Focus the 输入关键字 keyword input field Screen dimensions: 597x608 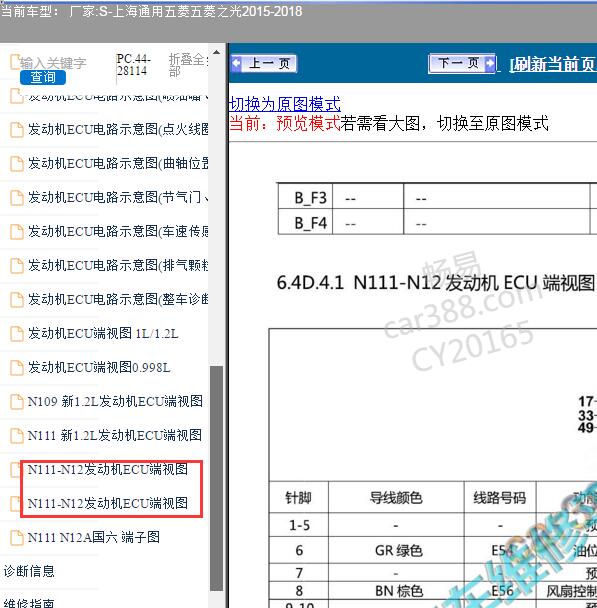pyautogui.click(x=53, y=63)
